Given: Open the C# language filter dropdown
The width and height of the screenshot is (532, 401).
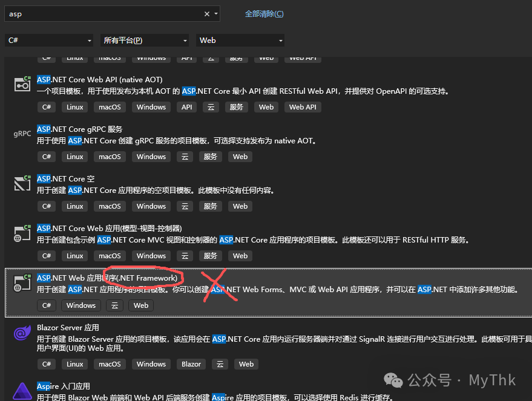Looking at the screenshot, I should [49, 41].
